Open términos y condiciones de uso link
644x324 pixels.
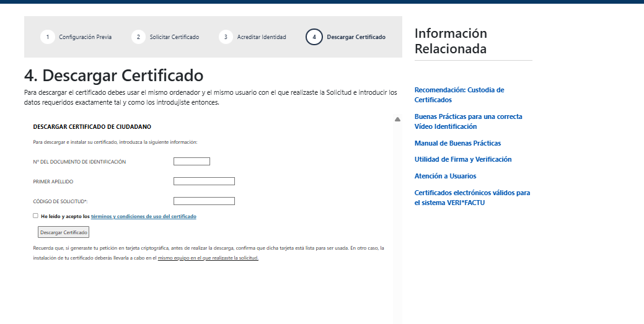click(x=143, y=216)
